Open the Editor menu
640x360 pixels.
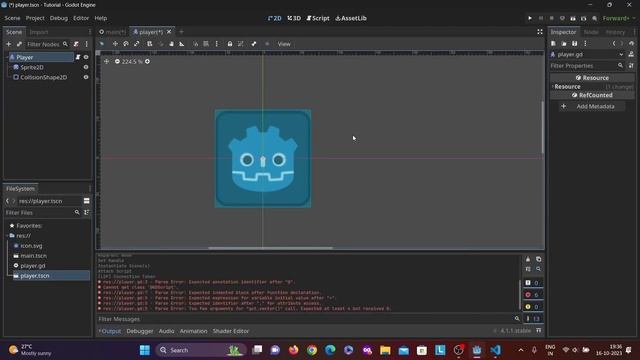tap(81, 18)
